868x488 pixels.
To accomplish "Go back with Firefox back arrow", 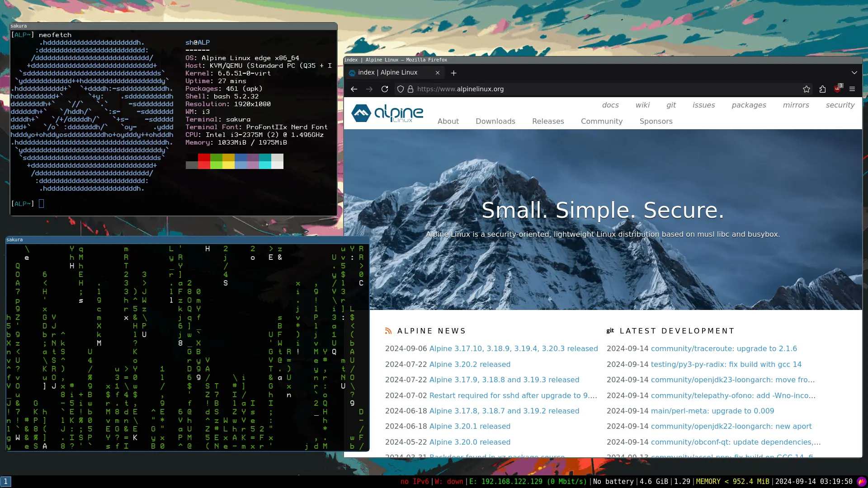I will click(x=354, y=89).
